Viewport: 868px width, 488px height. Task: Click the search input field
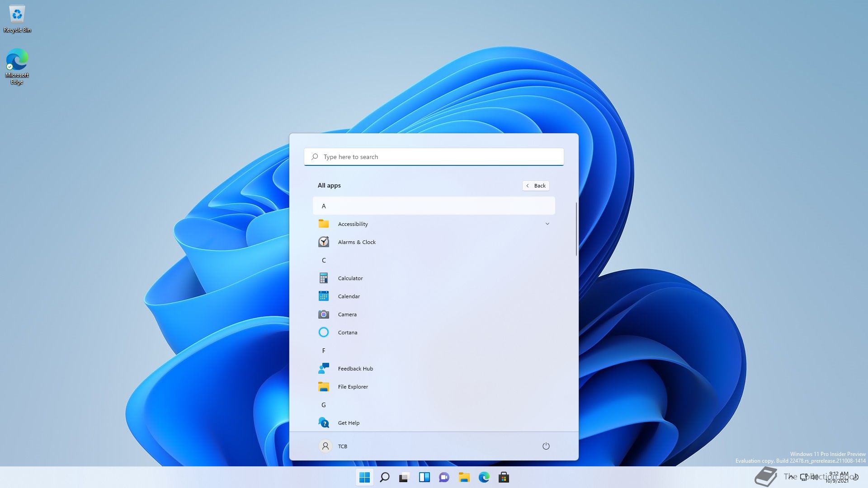434,156
